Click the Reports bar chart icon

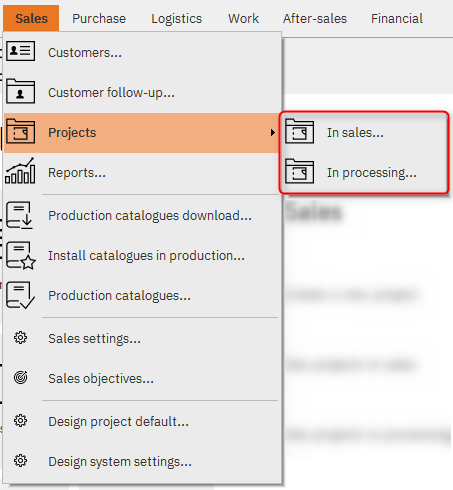pyautogui.click(x=20, y=171)
